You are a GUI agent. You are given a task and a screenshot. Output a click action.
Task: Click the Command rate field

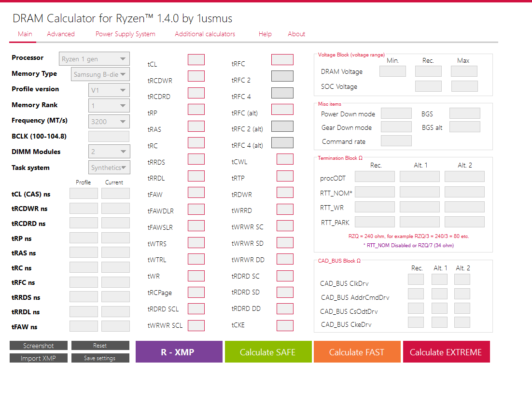point(396,141)
